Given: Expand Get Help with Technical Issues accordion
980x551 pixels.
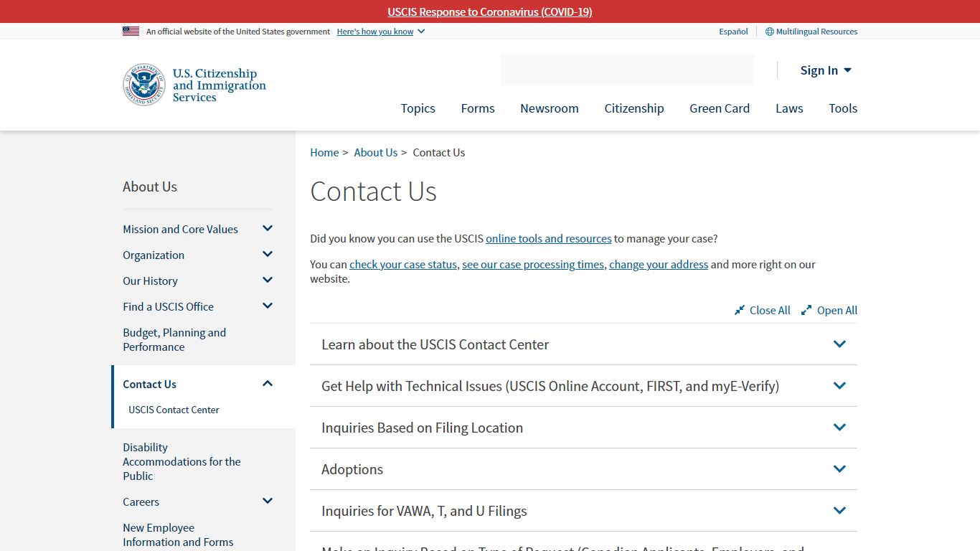Looking at the screenshot, I should click(583, 386).
